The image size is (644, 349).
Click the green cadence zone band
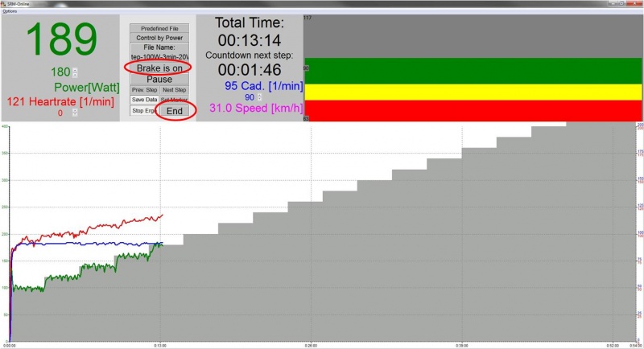point(475,71)
